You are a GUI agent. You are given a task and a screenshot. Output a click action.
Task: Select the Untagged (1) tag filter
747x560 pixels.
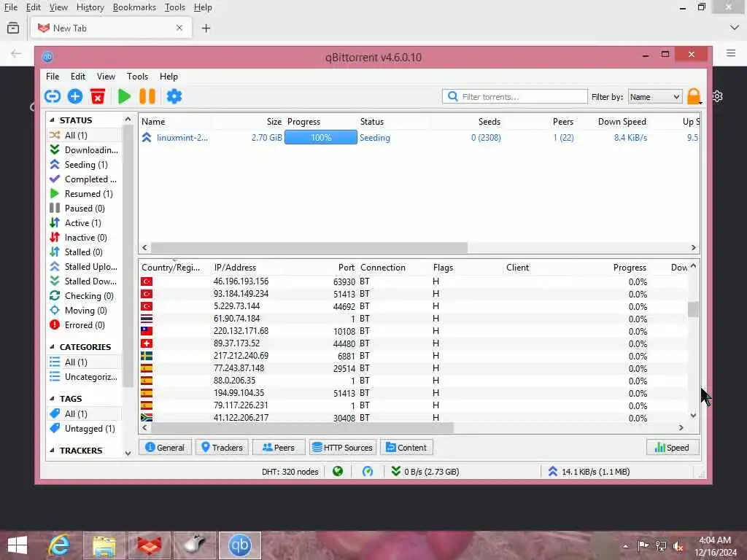(x=85, y=429)
